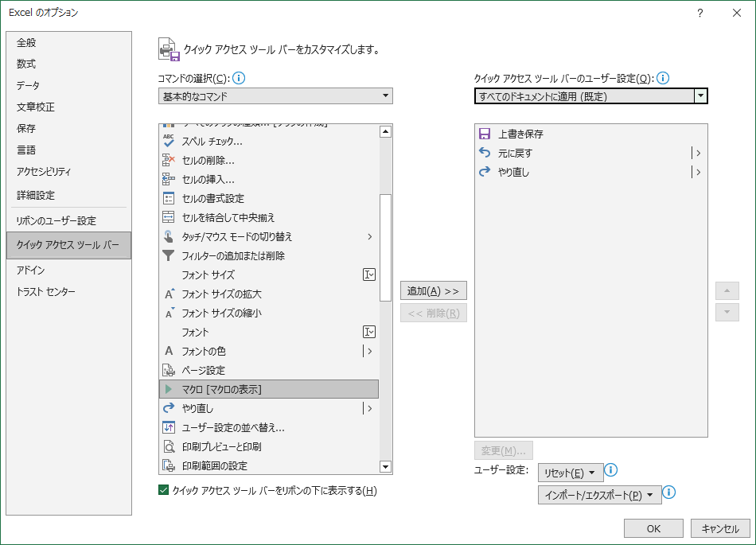
Task: Click the 上書き保存 floppy icon in toolbar list
Action: (x=485, y=134)
